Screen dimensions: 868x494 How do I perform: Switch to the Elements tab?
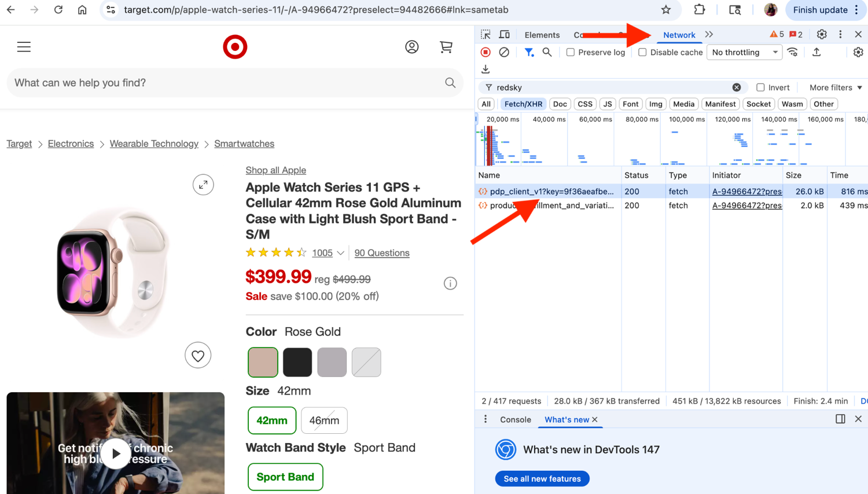542,35
